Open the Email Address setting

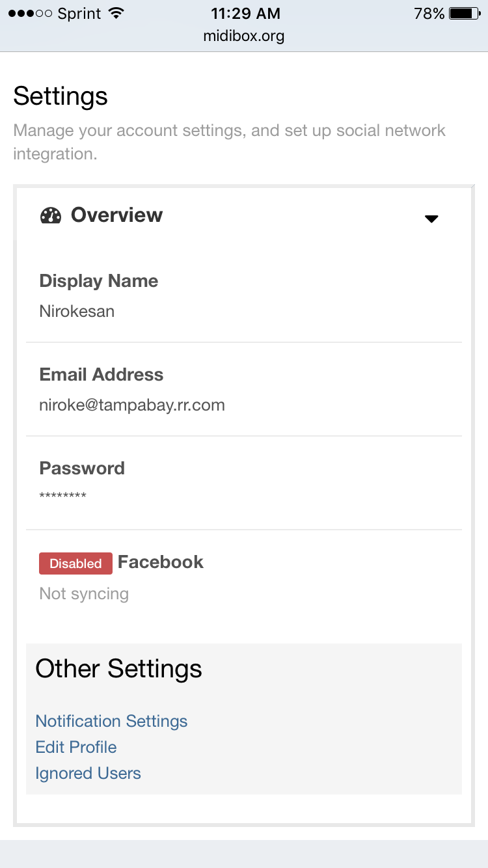(102, 375)
